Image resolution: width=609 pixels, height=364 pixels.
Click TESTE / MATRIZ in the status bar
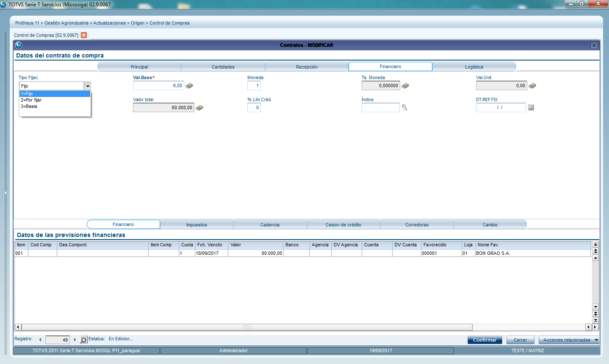528,350
